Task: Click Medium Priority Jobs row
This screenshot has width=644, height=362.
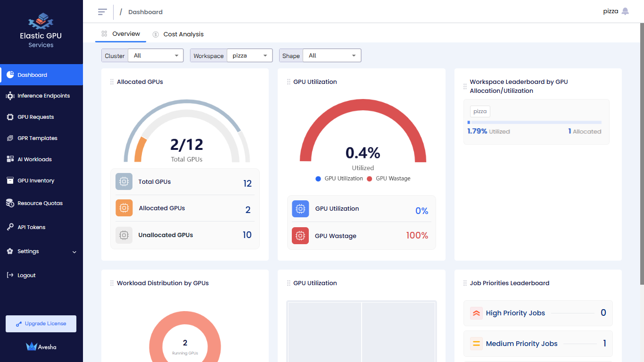Action: pyautogui.click(x=538, y=344)
